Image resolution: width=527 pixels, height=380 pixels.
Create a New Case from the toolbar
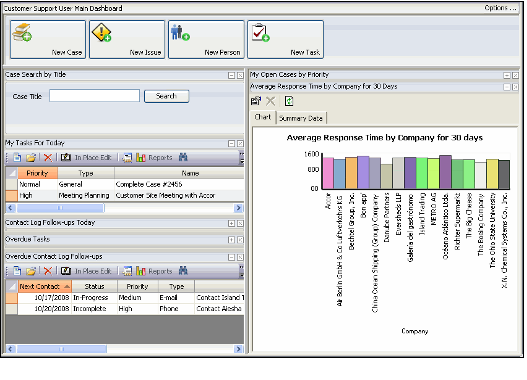(48, 39)
